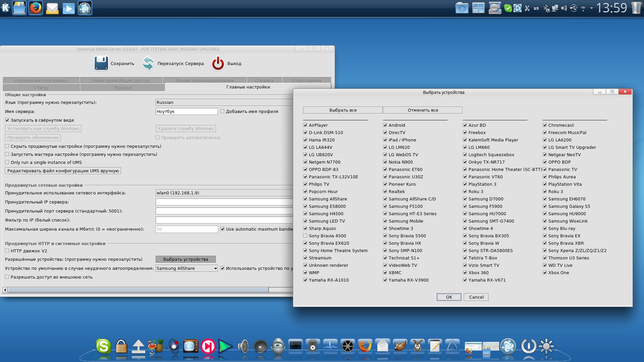Click the red power Exit icon
The width and height of the screenshot is (644, 362).
coord(218,63)
